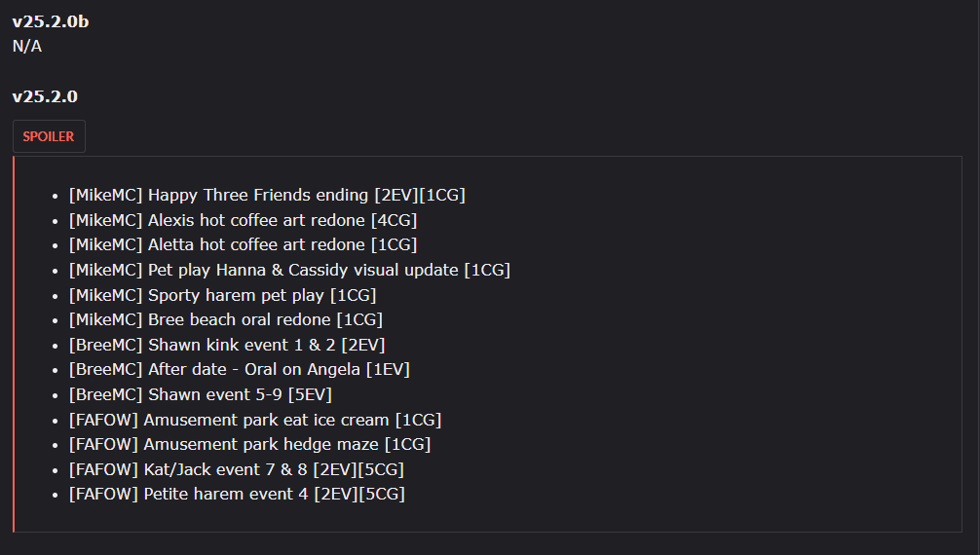Click the Sporty harem changelog entry
The image size is (980, 555).
(222, 295)
